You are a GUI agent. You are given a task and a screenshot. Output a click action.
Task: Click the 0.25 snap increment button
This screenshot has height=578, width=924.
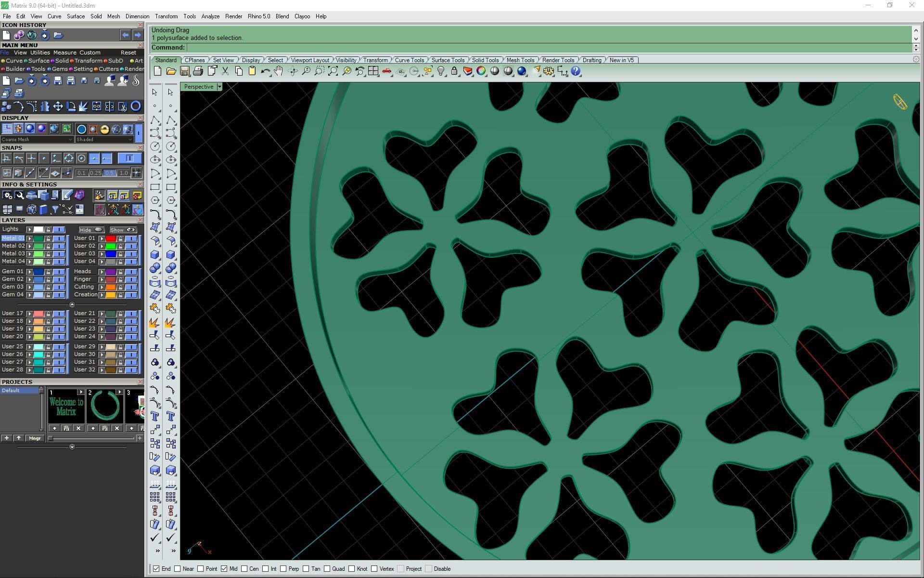tap(95, 173)
